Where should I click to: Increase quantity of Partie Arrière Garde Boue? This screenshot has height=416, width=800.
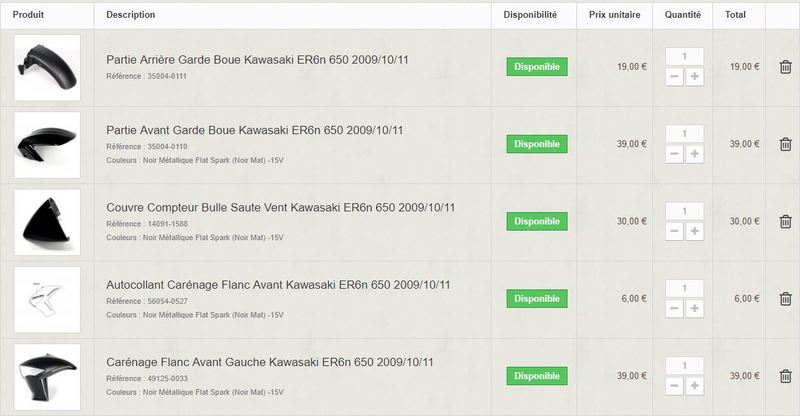[x=694, y=77]
